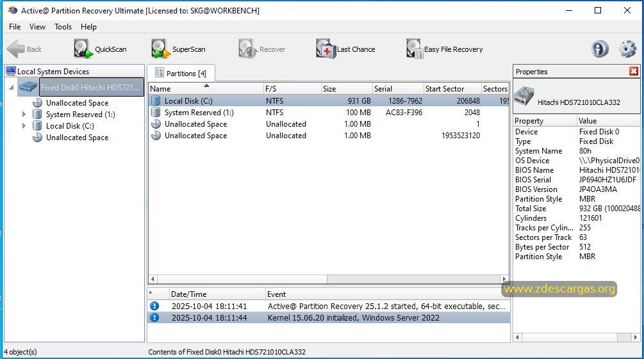Sort by the Start Sector column header

pyautogui.click(x=452, y=88)
